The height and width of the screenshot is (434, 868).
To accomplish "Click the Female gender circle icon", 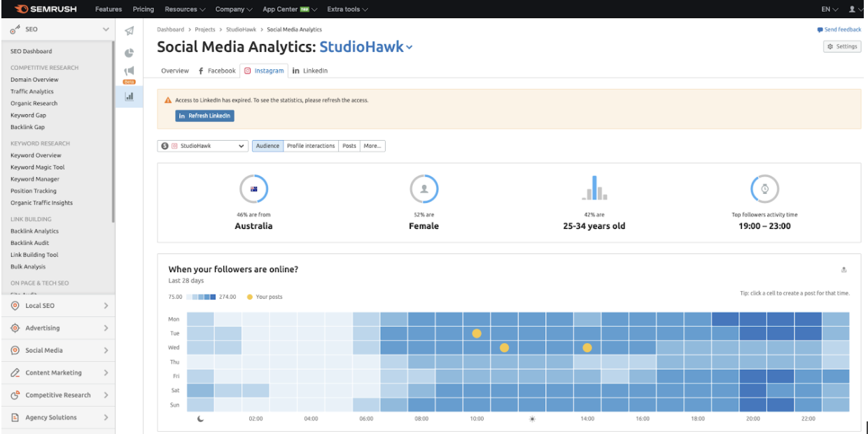I will point(424,189).
